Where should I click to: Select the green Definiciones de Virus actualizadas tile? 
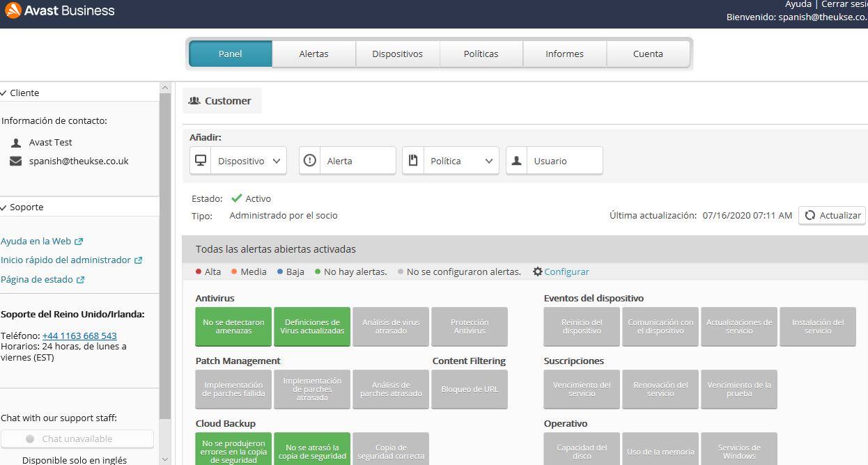[x=312, y=326]
